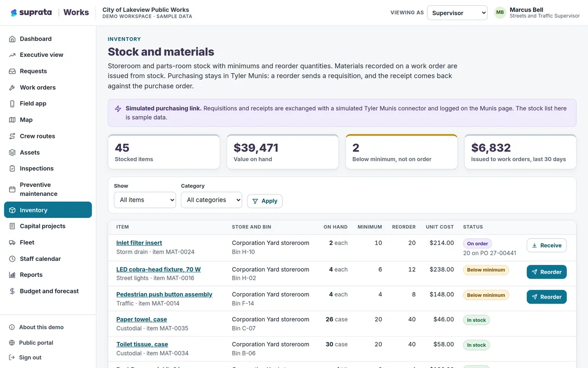588x368 pixels.
Task: Click the Dashboard home icon
Action: point(12,39)
